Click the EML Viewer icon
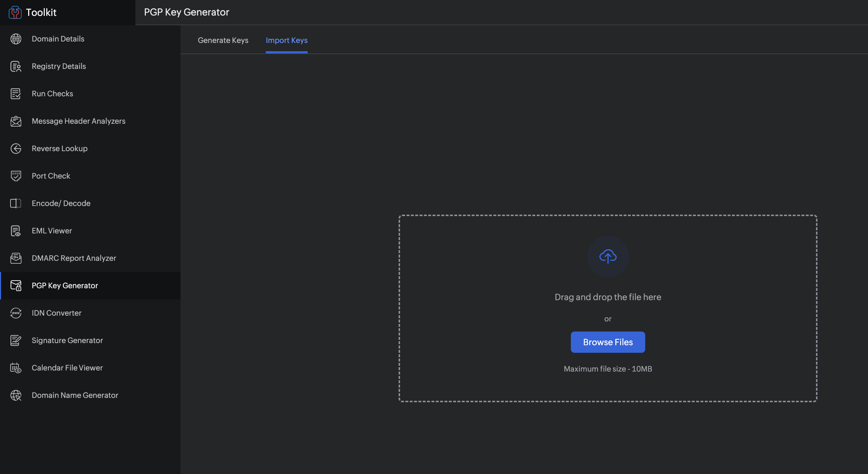The height and width of the screenshot is (474, 868). pos(16,231)
